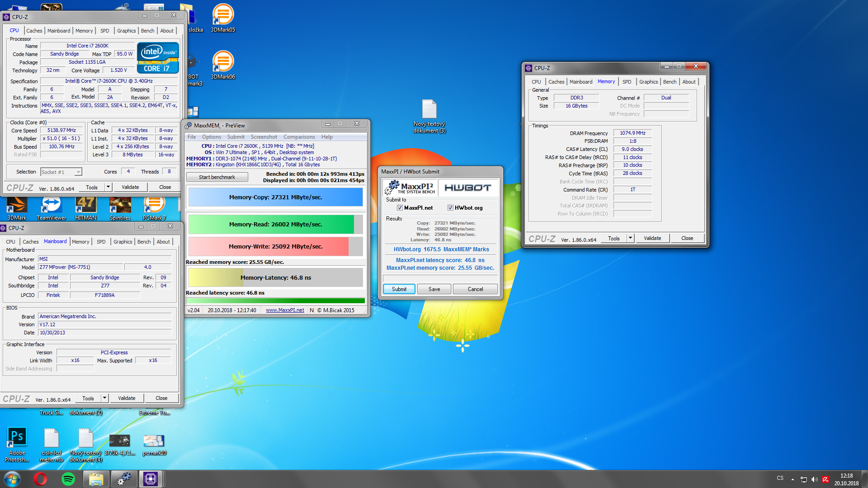
Task: Open the Graphics tab in Mainboard CPU-Z window
Action: (x=123, y=242)
